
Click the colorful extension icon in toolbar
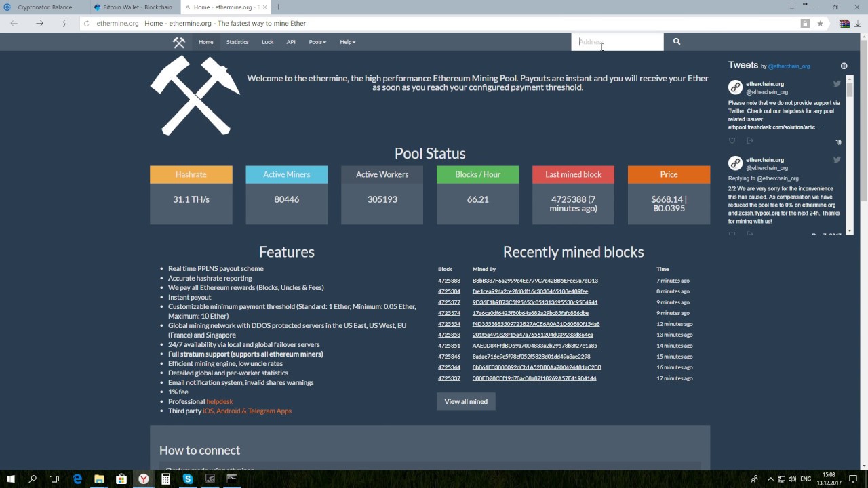tap(844, 23)
